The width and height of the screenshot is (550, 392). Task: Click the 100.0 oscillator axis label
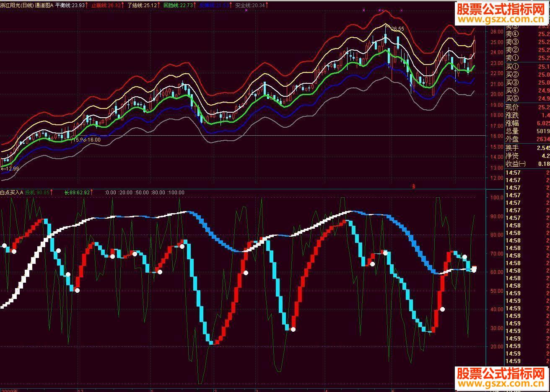(496, 197)
